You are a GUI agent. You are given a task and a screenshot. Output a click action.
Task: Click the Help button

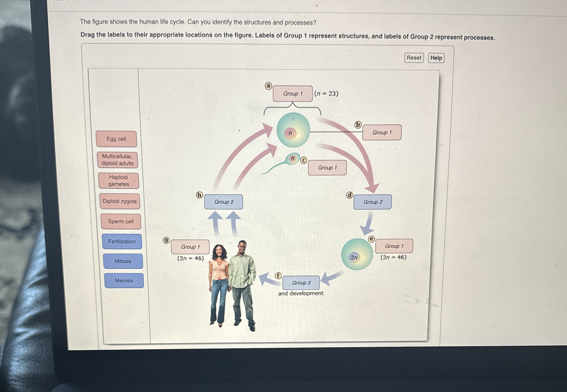point(436,58)
